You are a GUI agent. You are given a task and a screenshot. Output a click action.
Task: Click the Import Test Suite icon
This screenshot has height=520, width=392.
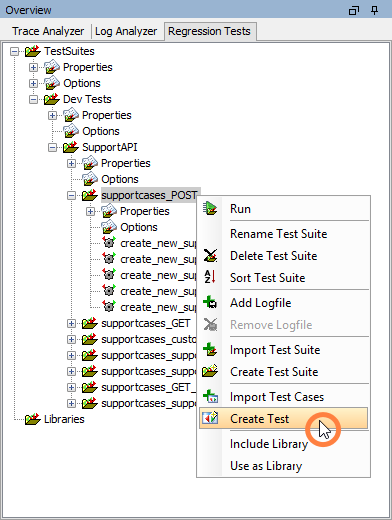(210, 350)
